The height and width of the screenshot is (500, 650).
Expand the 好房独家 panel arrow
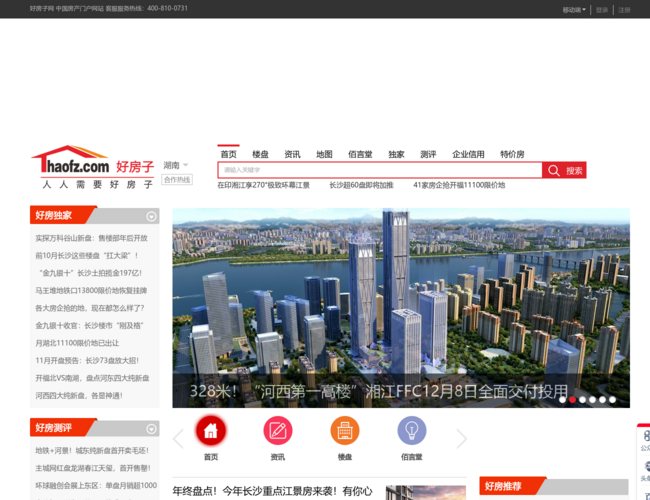pos(151,216)
